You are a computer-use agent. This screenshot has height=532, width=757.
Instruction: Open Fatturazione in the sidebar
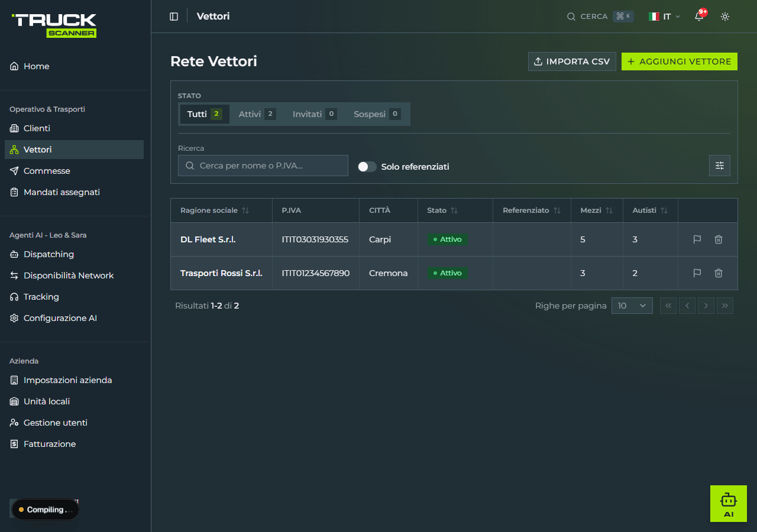click(x=74, y=444)
